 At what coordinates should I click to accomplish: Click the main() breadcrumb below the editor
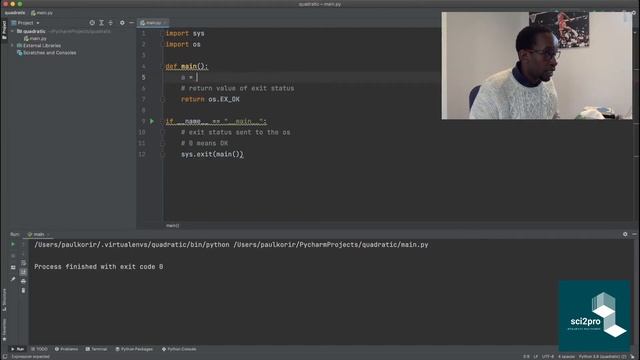click(172, 226)
